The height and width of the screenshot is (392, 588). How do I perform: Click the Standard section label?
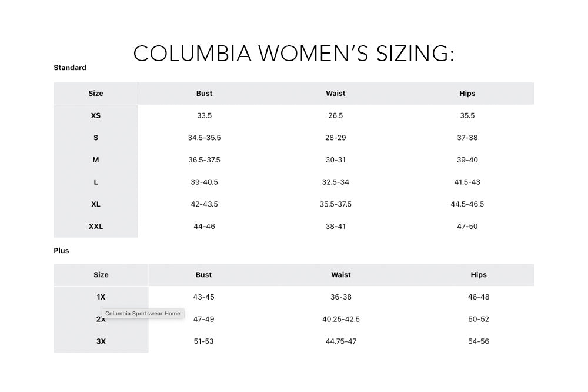click(70, 68)
